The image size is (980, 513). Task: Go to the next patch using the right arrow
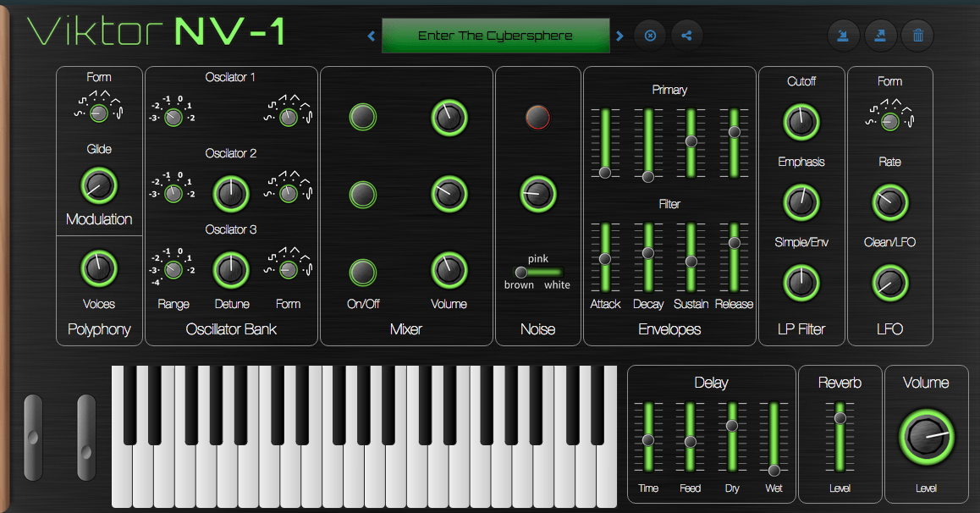(x=619, y=36)
